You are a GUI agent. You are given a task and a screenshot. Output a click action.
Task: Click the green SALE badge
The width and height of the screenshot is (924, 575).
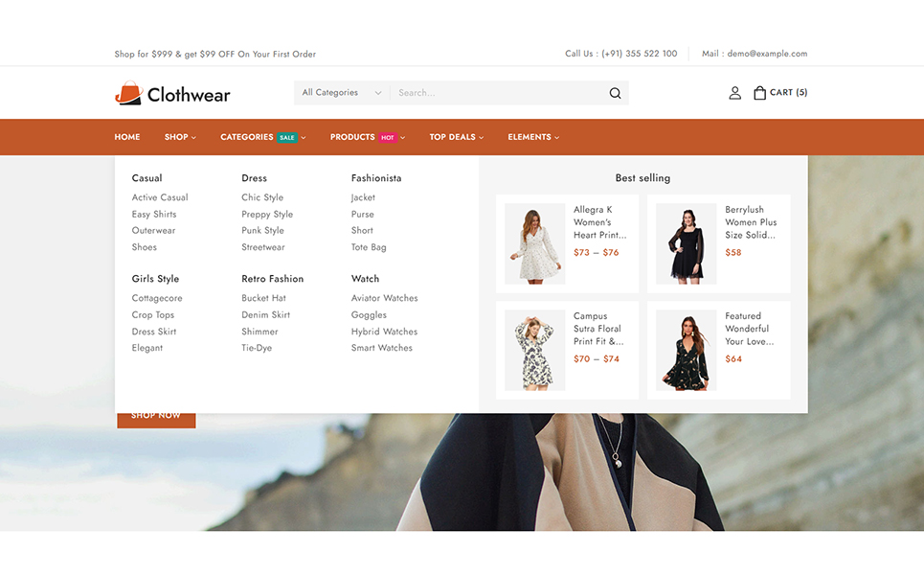coord(287,138)
